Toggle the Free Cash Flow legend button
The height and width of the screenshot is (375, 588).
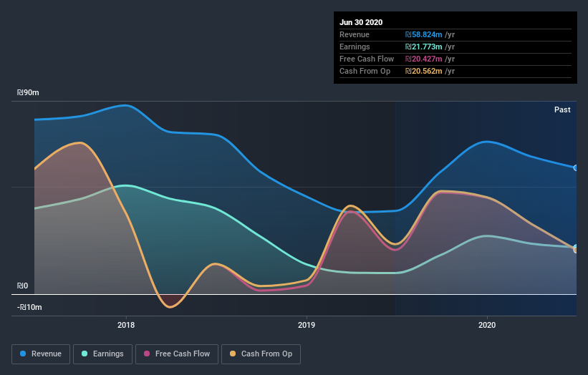point(177,354)
